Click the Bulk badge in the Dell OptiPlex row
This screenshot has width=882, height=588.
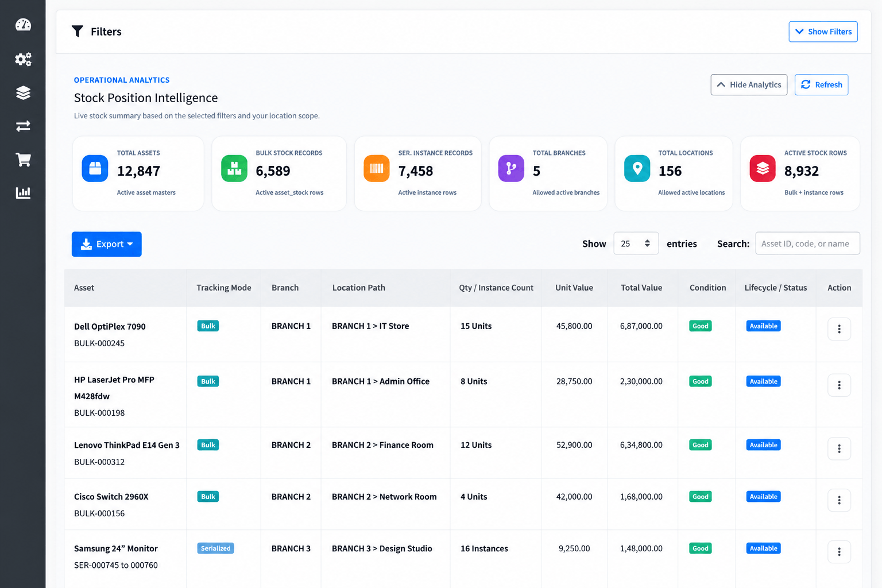[208, 326]
